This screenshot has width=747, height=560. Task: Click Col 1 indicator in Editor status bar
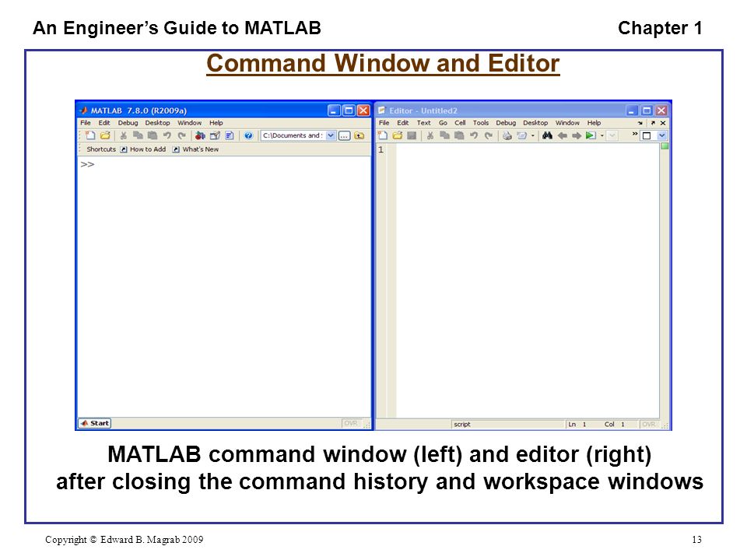click(615, 425)
